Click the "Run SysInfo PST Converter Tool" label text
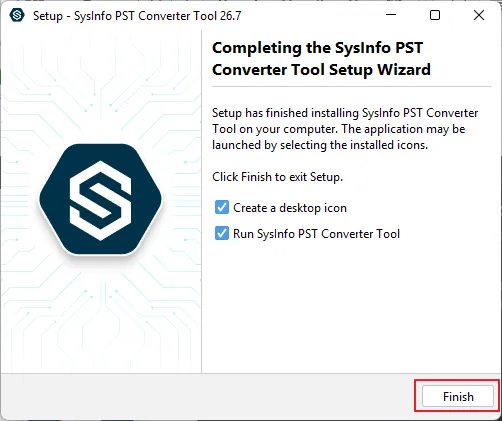The width and height of the screenshot is (502, 421). pyautogui.click(x=316, y=234)
